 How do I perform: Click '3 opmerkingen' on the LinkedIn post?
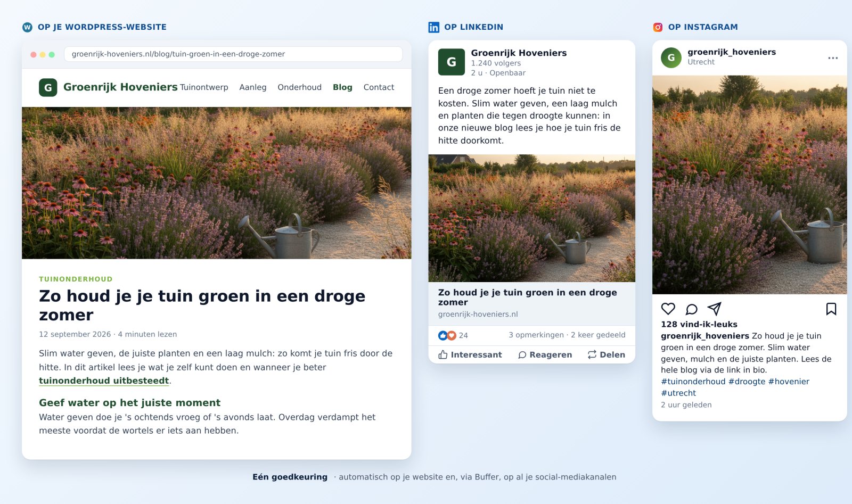click(x=536, y=335)
